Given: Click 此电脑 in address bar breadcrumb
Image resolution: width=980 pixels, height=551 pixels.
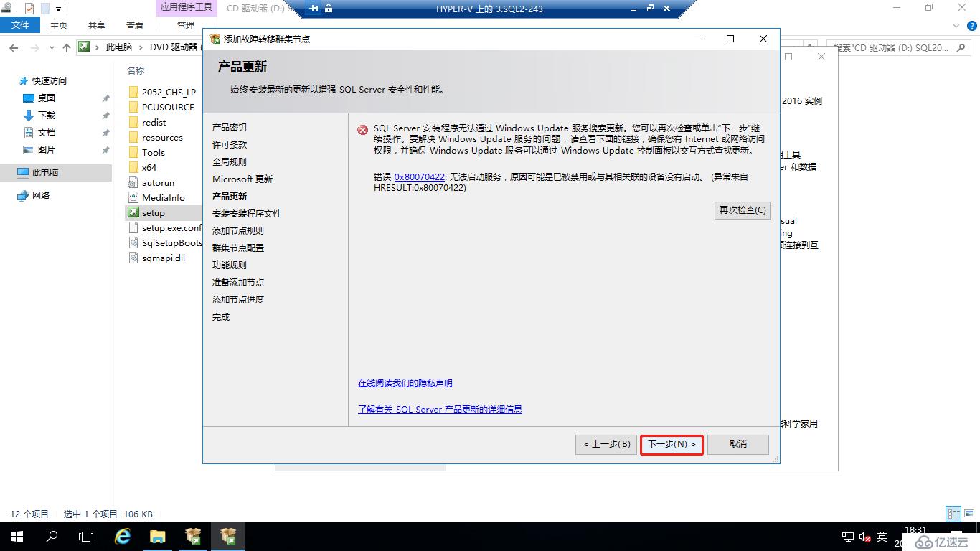Looking at the screenshot, I should tap(119, 47).
